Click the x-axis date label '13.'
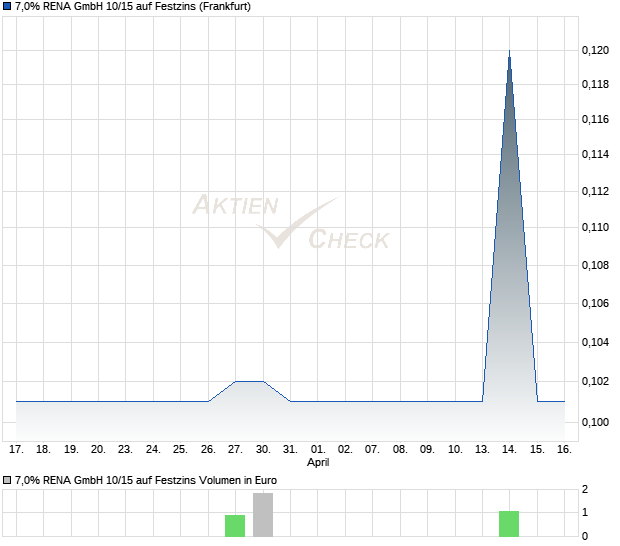Screen dimensions: 620x546 pos(482,450)
